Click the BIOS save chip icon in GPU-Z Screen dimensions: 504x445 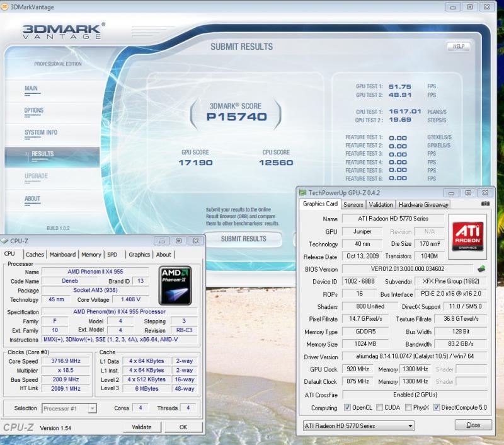coord(481,269)
